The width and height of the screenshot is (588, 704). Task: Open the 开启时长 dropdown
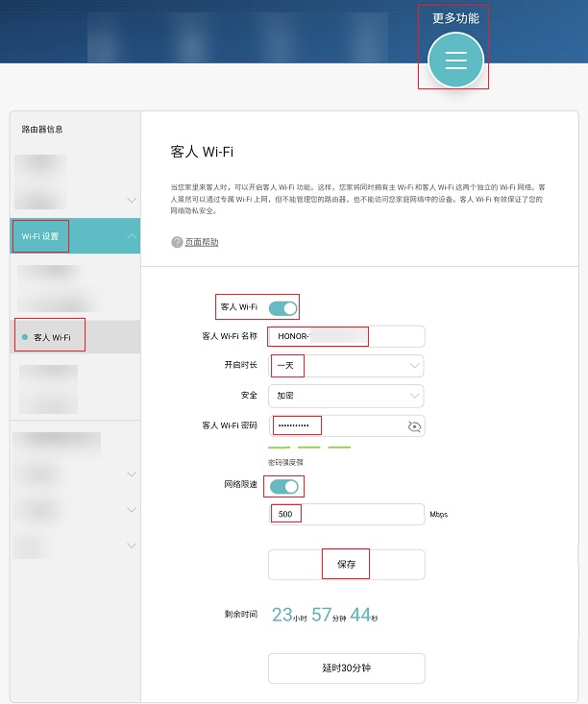click(x=346, y=366)
